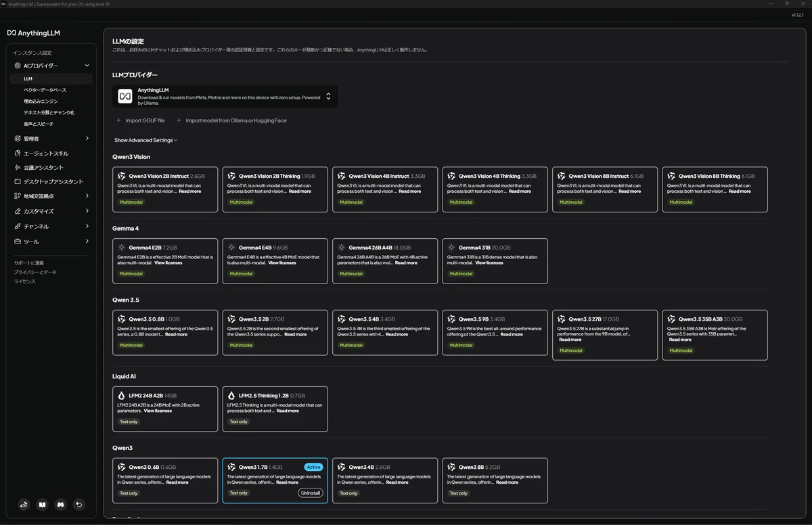Click View licenses on Gemma4 E4B
Viewport: 812px width, 525px height.
click(x=282, y=262)
